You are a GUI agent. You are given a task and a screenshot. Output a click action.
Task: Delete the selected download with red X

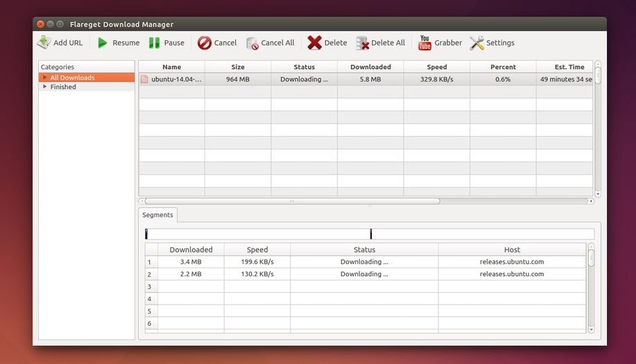point(315,43)
